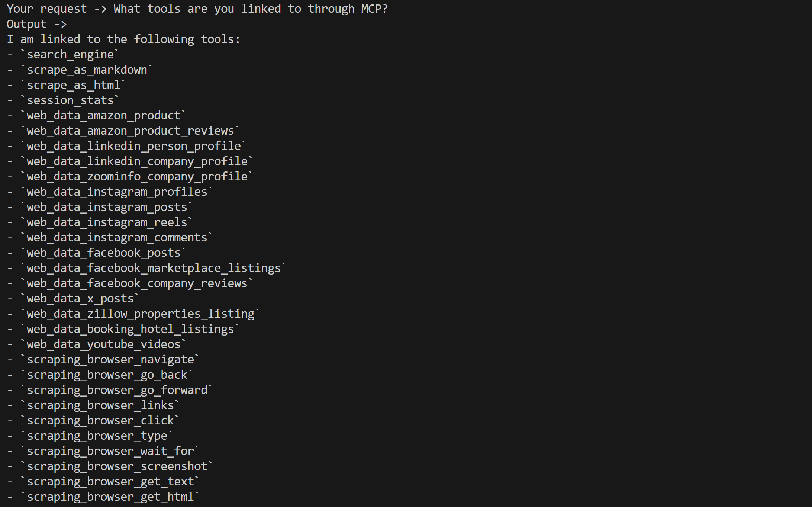This screenshot has width=812, height=507.
Task: Select web_data_zillow_properties_listing line
Action: click(140, 314)
